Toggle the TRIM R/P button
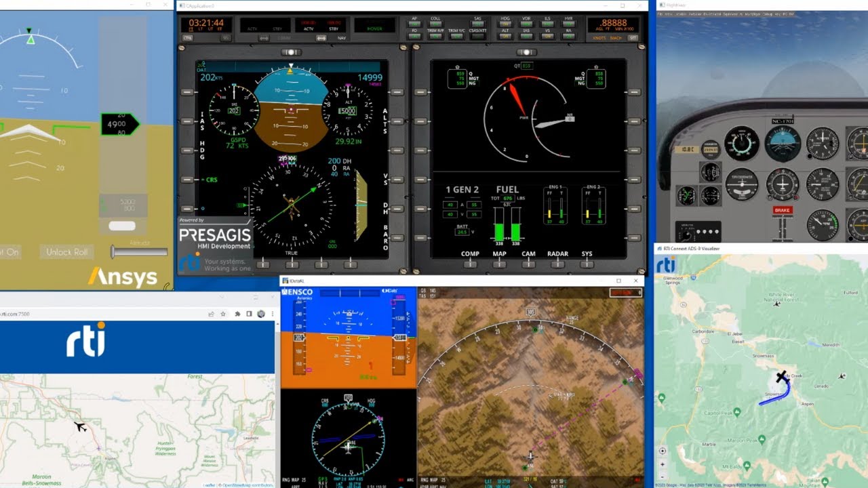 [x=435, y=37]
